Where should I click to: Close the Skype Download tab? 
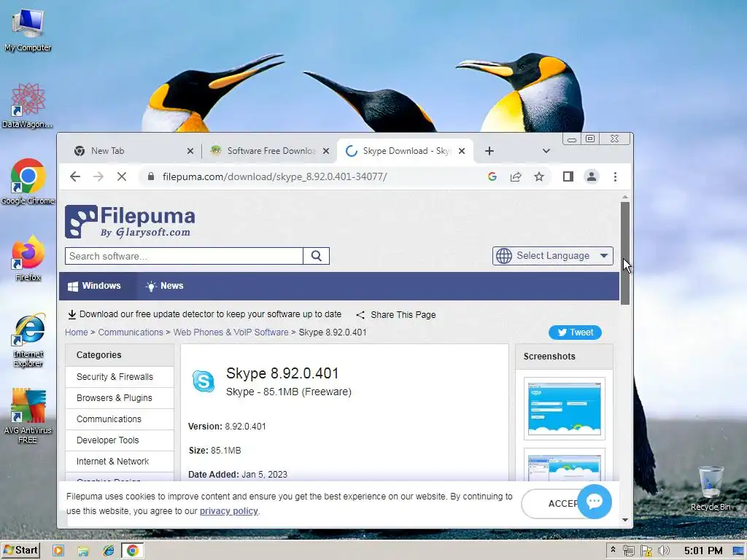[462, 151]
